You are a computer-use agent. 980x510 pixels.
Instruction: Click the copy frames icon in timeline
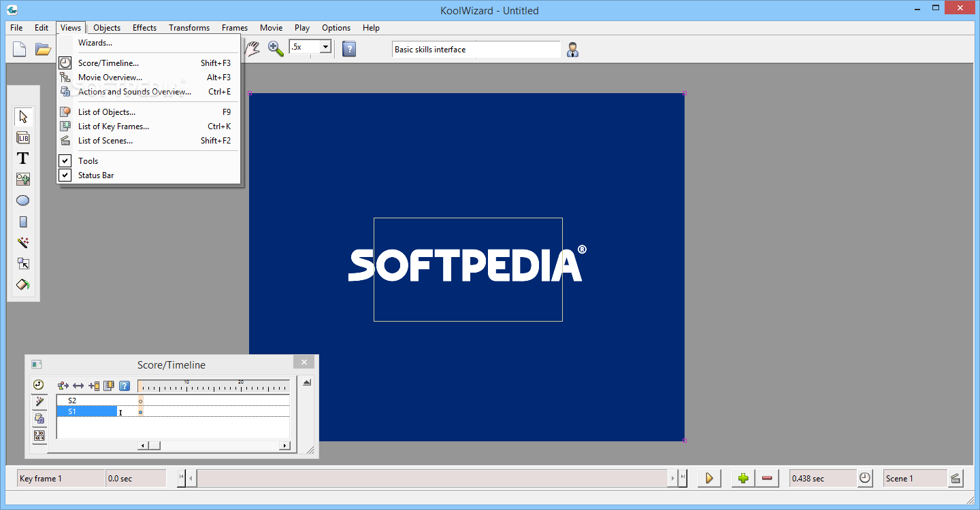point(109,386)
